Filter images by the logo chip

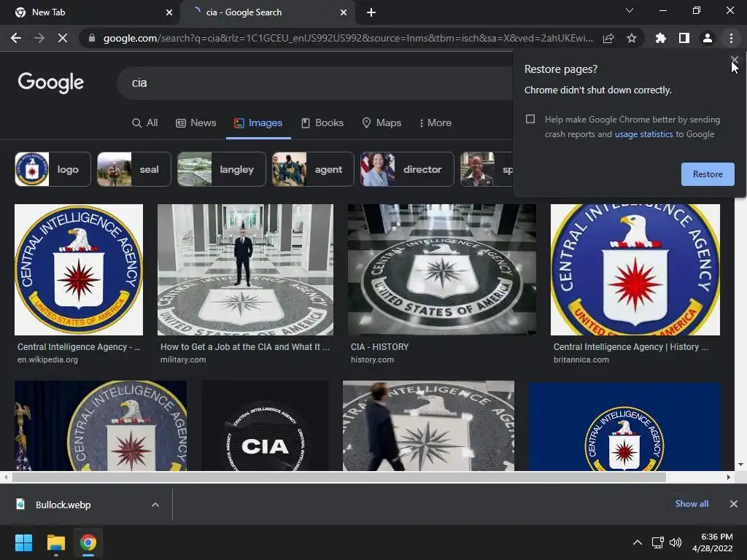coord(53,169)
